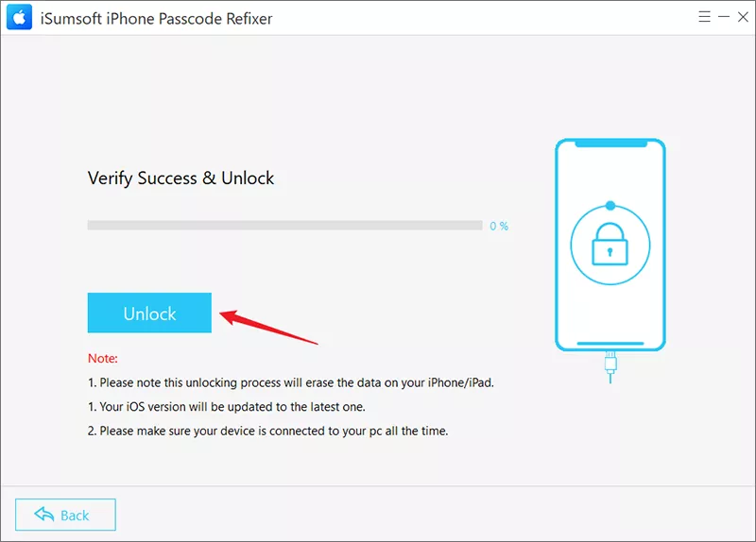This screenshot has width=756, height=542.
Task: Click the USB cable connector icon
Action: pos(610,367)
